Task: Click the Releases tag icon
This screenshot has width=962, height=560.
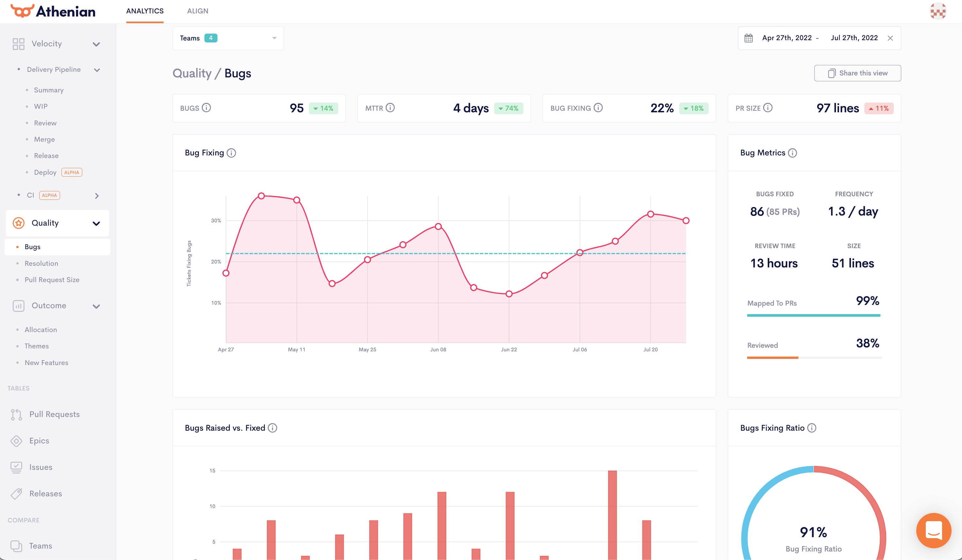Action: click(x=16, y=494)
